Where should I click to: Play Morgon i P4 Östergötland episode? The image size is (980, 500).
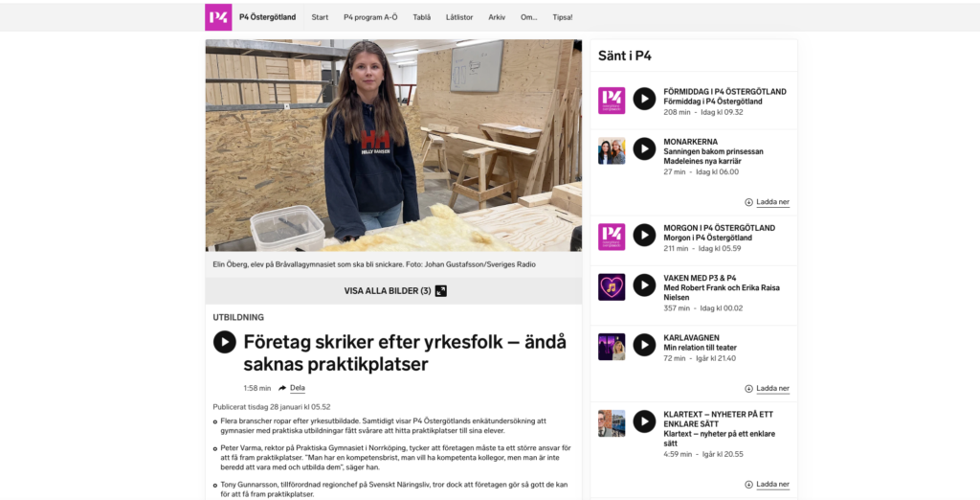tap(644, 236)
